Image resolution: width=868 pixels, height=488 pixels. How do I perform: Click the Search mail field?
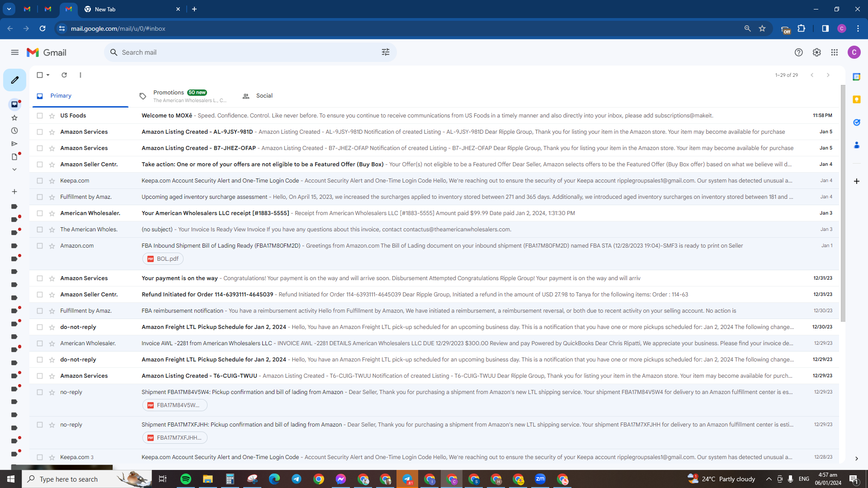[250, 52]
